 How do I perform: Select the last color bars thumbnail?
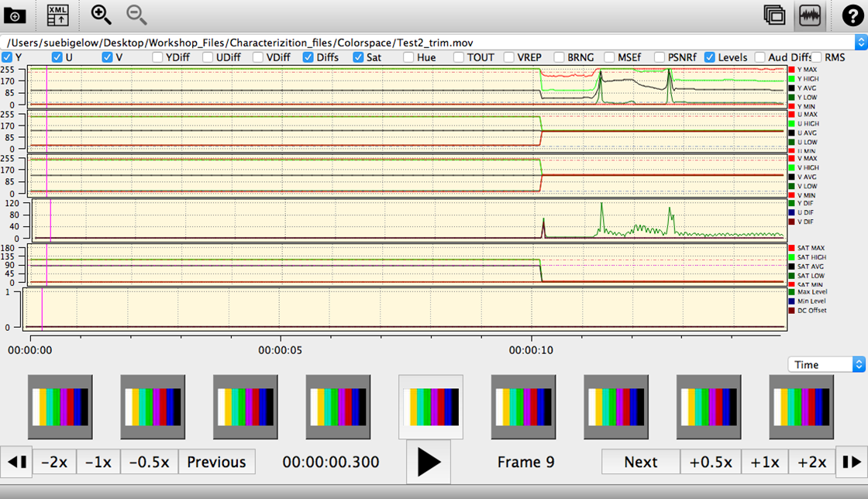point(801,407)
